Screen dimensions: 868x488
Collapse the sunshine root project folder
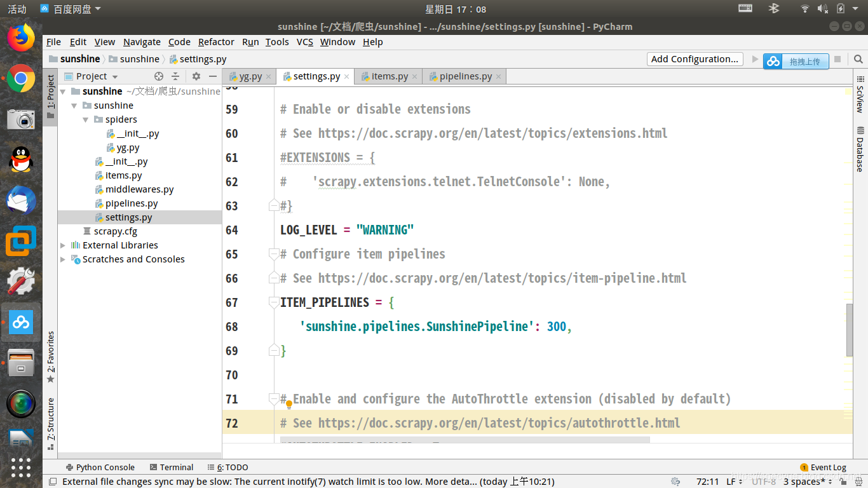[x=63, y=91]
